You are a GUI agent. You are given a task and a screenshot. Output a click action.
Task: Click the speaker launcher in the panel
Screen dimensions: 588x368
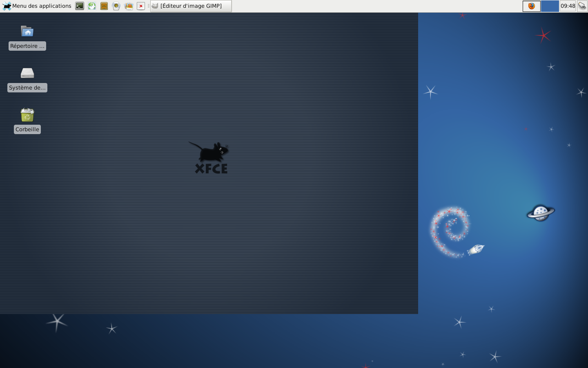[x=116, y=6]
